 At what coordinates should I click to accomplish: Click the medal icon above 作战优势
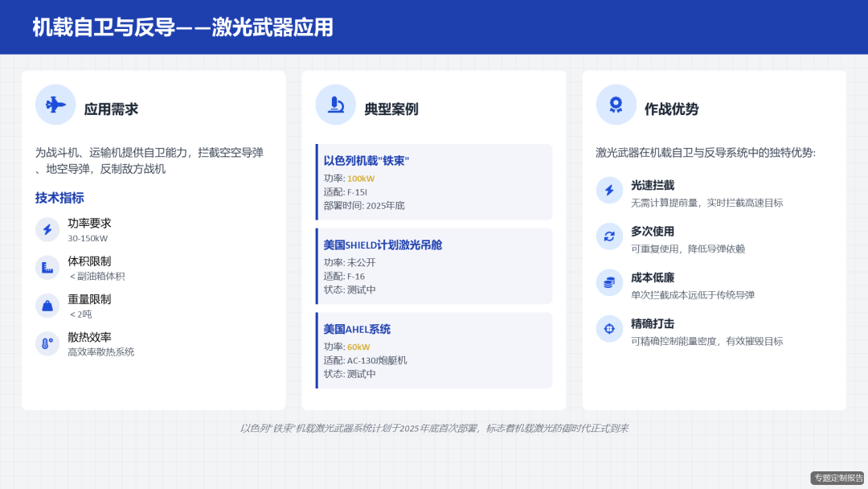(x=616, y=105)
